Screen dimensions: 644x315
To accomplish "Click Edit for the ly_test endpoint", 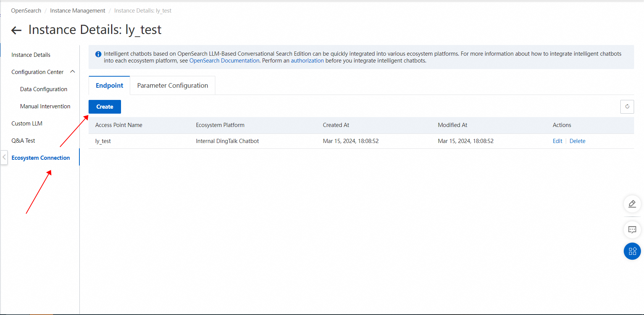I will pyautogui.click(x=557, y=141).
